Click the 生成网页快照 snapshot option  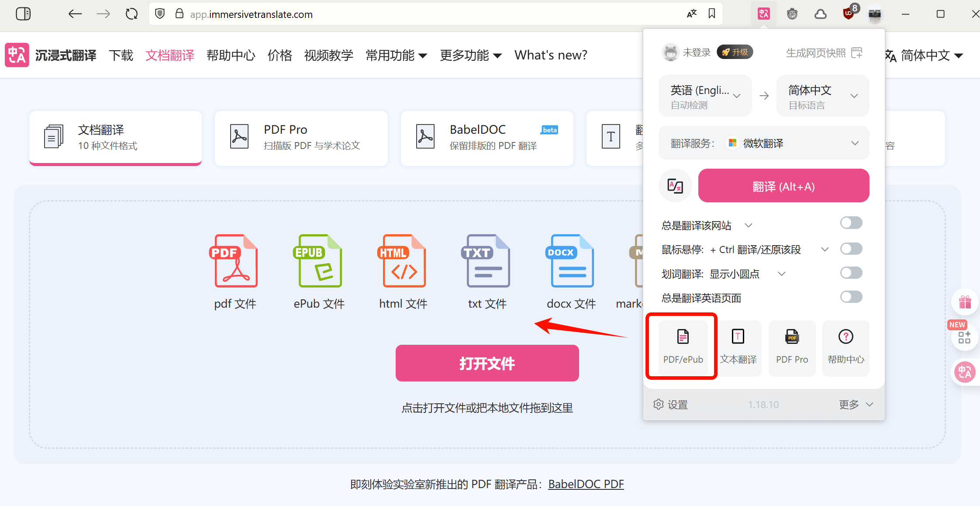click(824, 53)
